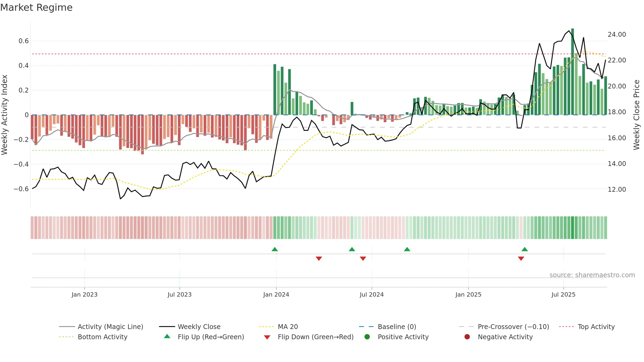Click the tallest dark green activity bar in the chart
Viewport: 644px width, 362px height.
tap(573, 72)
